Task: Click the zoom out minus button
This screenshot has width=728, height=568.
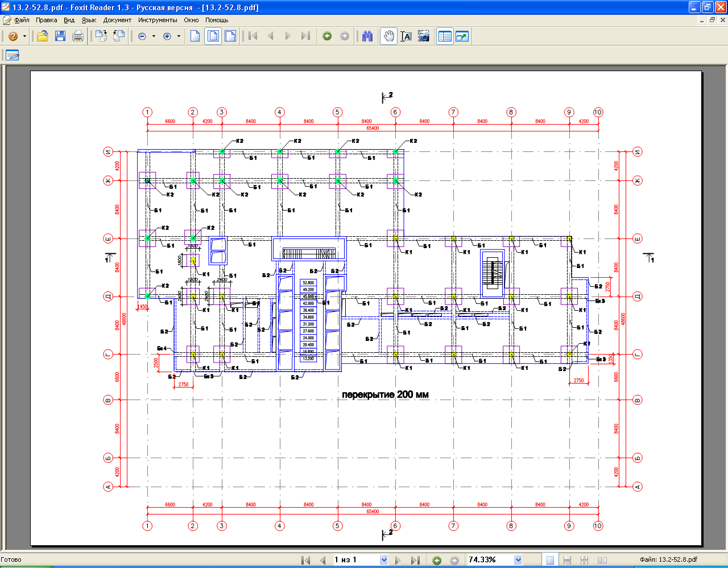Action: pyautogui.click(x=142, y=36)
